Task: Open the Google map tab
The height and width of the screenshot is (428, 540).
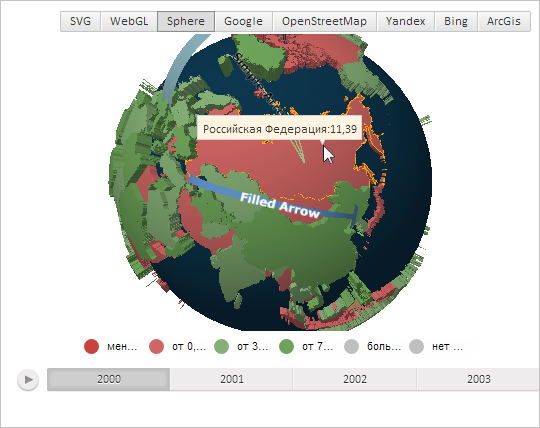Action: tap(243, 21)
